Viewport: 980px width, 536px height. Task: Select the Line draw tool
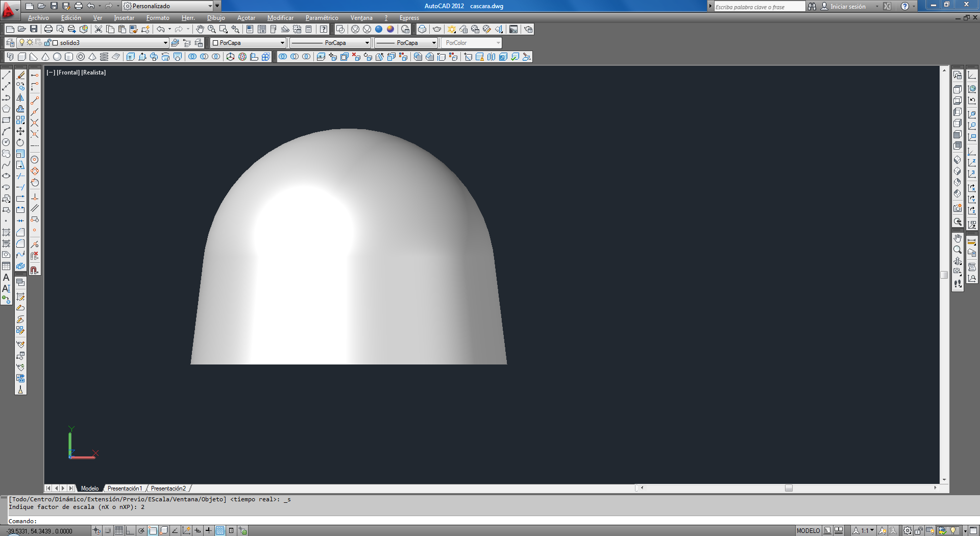(6, 75)
